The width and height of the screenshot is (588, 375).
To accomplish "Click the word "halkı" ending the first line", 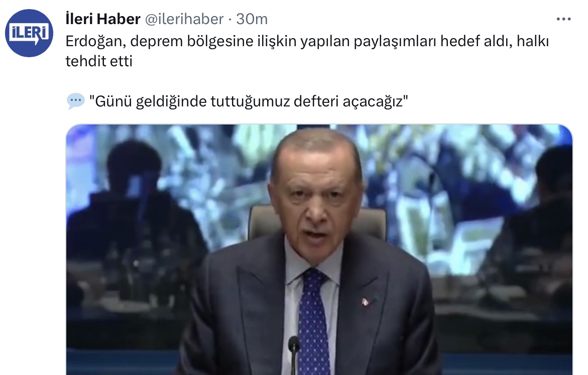I will tap(532, 41).
